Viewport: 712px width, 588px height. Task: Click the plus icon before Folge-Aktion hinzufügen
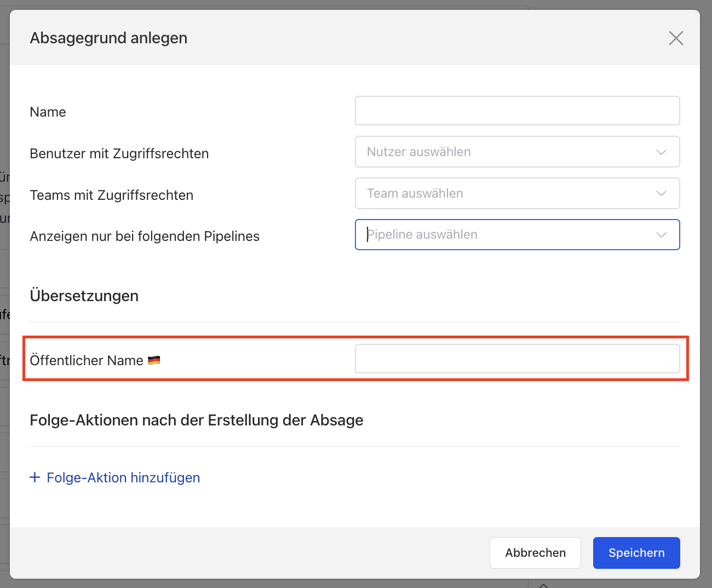[35, 477]
